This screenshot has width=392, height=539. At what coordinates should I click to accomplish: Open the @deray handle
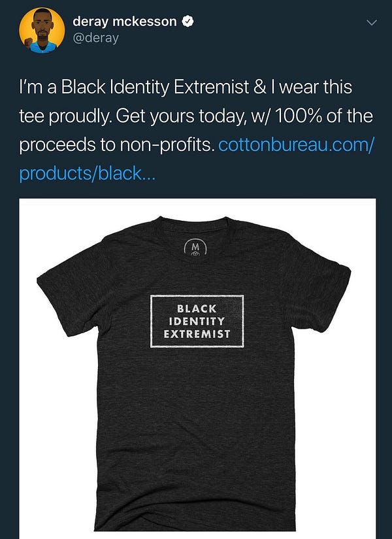click(x=95, y=38)
